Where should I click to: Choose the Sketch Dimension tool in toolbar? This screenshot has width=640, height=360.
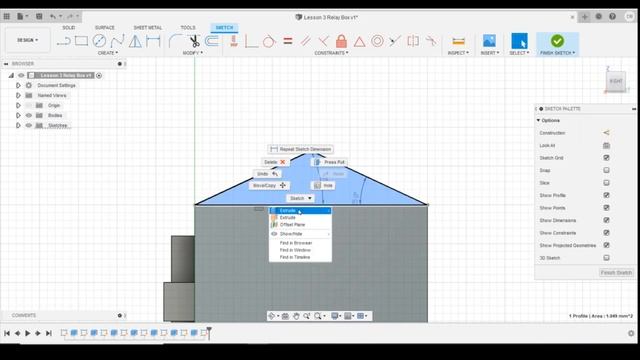[153, 41]
